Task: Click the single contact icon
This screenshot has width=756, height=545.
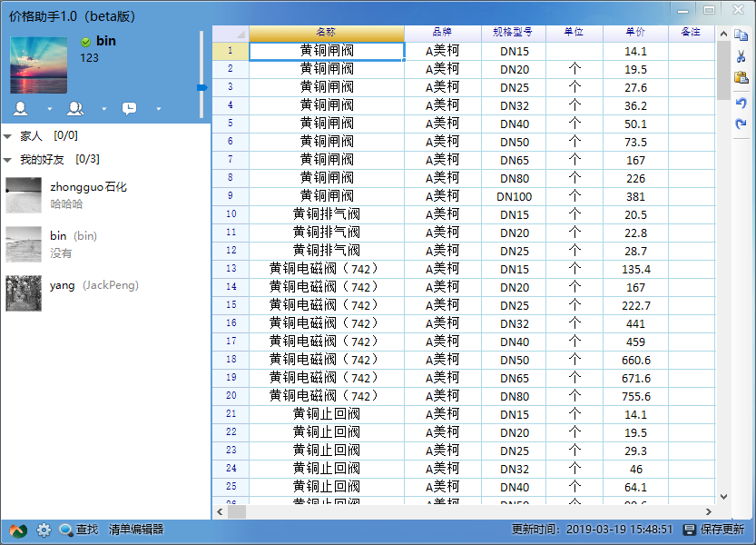Action: pyautogui.click(x=20, y=109)
